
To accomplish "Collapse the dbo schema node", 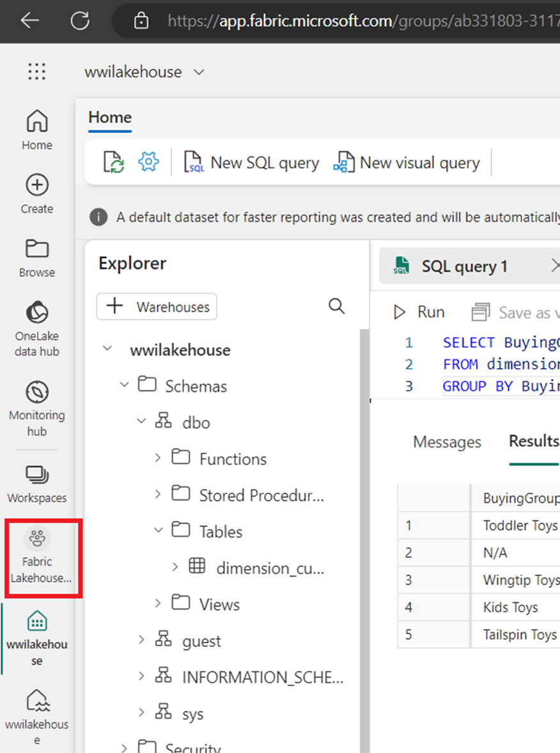I will pos(141,421).
